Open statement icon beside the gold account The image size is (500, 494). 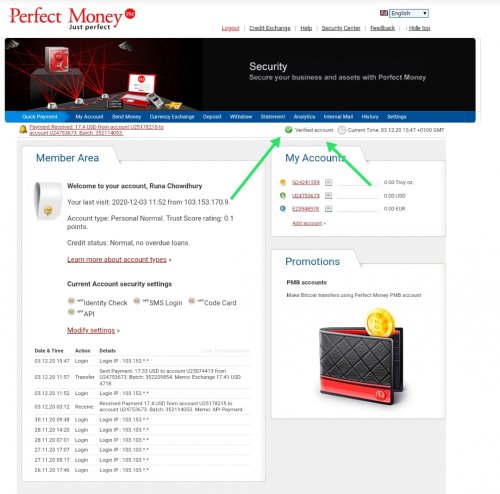point(329,182)
